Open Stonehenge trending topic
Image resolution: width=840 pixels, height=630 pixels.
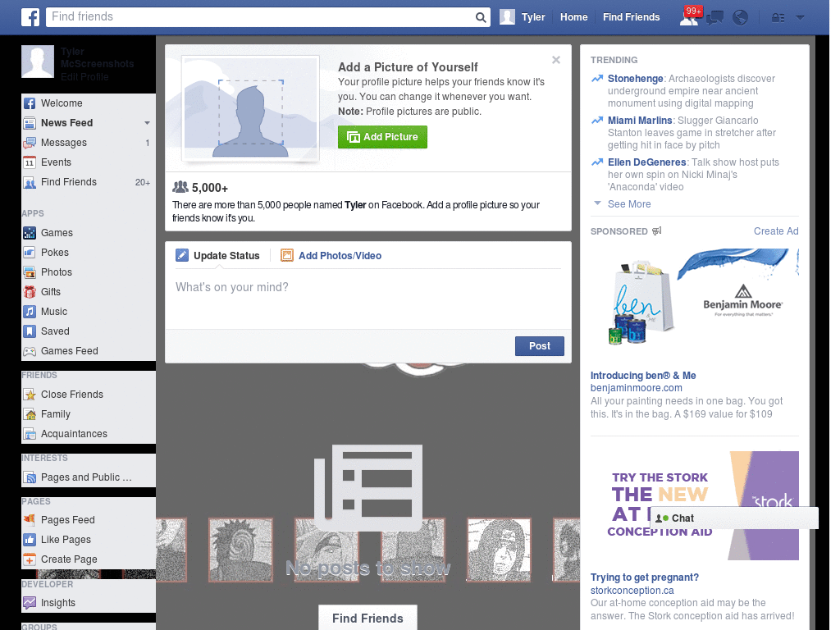point(636,79)
